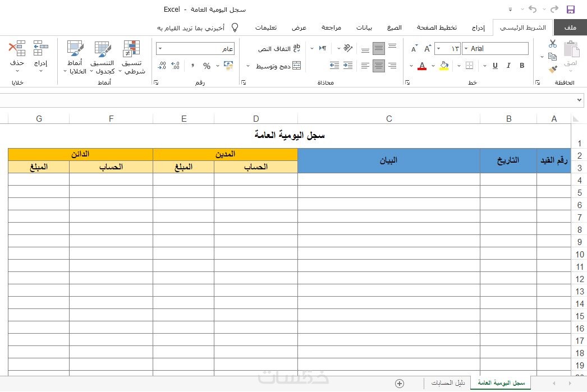Click the Paste clipboard icon
Image resolution: width=587 pixels, height=392 pixels.
coord(571,49)
